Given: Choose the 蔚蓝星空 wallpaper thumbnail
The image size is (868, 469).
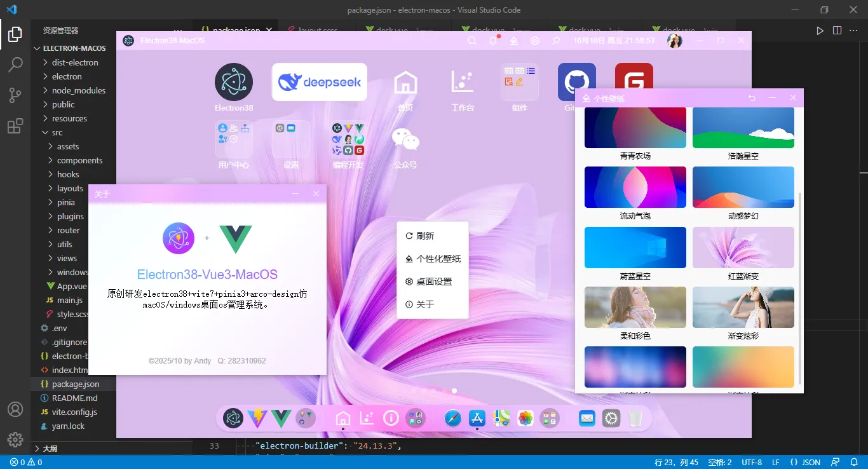Looking at the screenshot, I should 635,247.
